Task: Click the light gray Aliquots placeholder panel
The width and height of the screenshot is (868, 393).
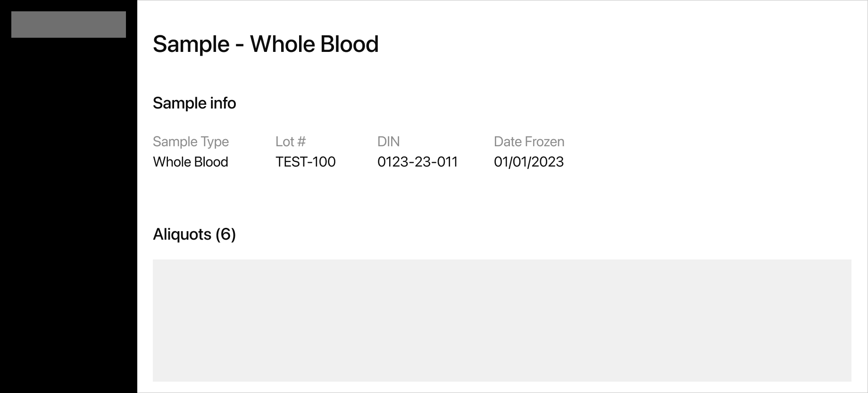Action: pos(502,320)
